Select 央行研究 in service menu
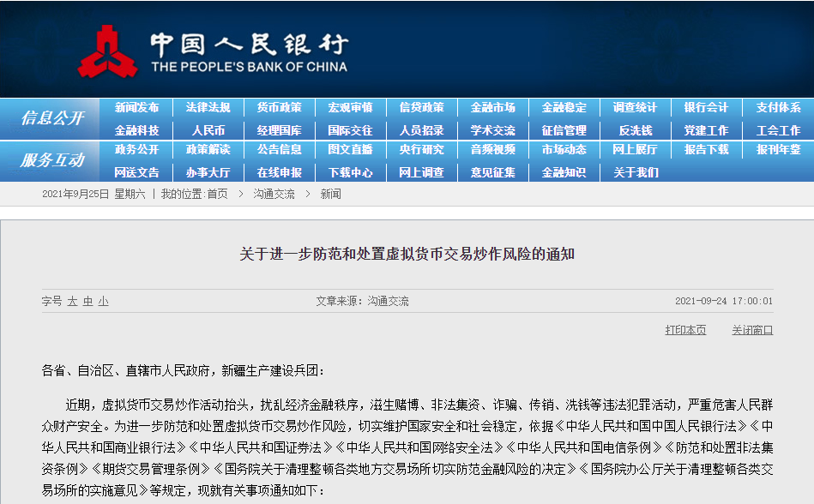814x504 pixels. (421, 149)
